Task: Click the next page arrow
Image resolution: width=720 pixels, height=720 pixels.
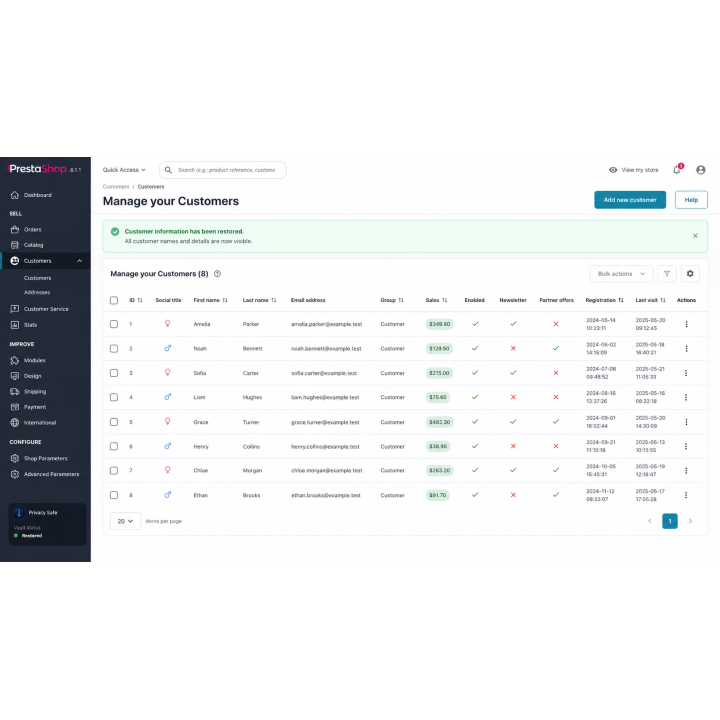Action: point(690,521)
